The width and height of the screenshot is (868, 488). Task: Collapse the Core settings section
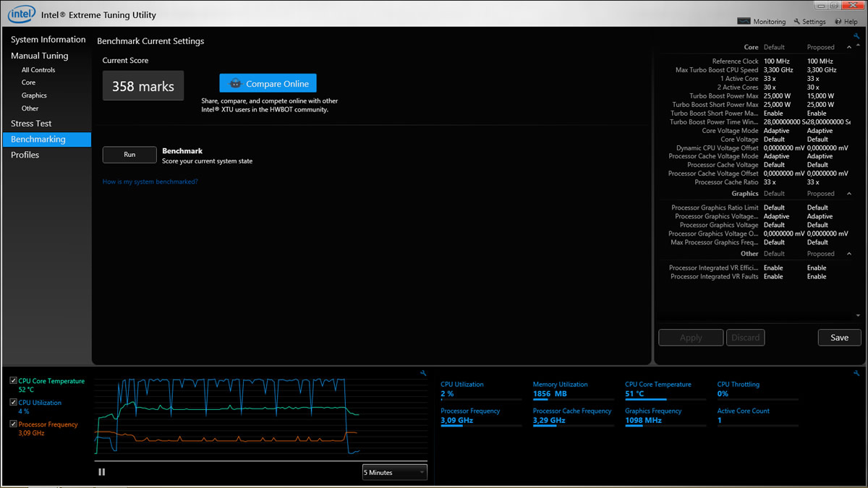pos(848,47)
